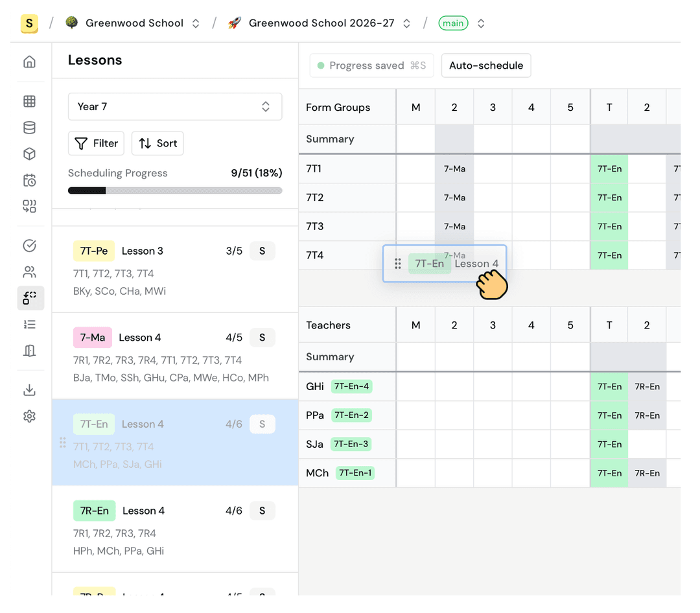Click the Filter button

tap(96, 144)
